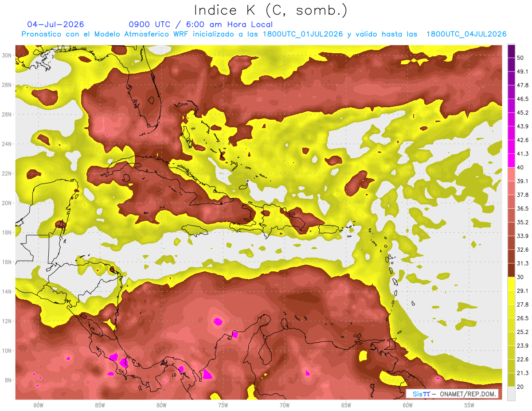
Task: Click the colorbar value "26.5"
Action: coord(524,318)
